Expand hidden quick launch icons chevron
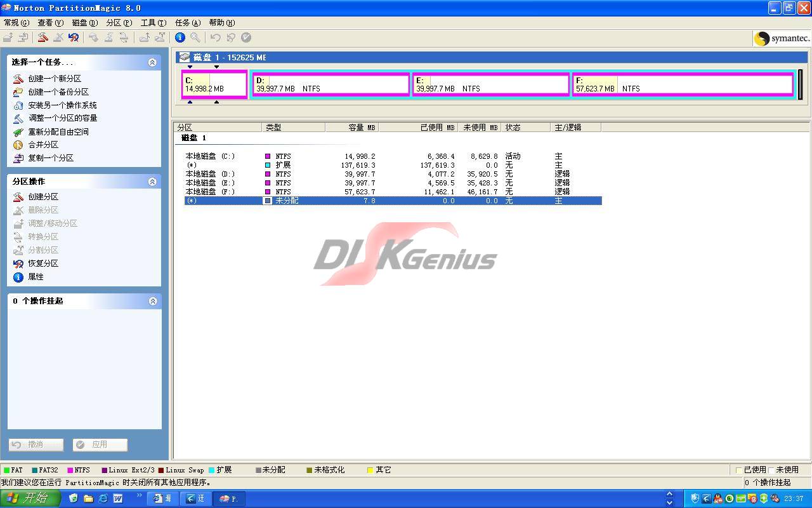 pos(140,495)
